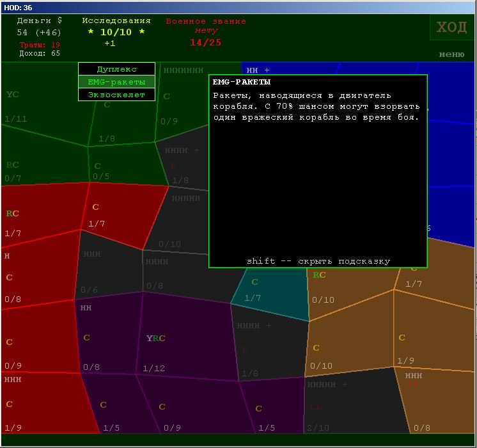Viewport: 477px width, 448px height.
Task: Choose EMG-ракеты research option
Action: click(x=116, y=82)
